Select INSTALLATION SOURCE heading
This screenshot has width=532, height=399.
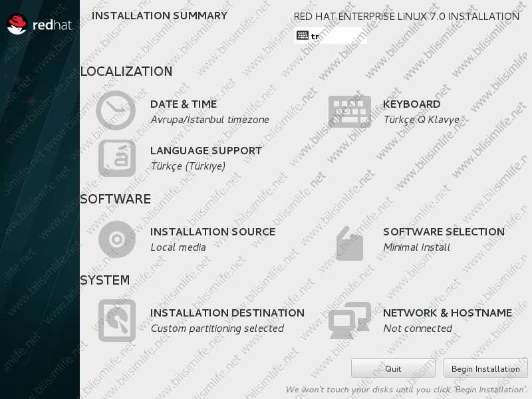(213, 231)
